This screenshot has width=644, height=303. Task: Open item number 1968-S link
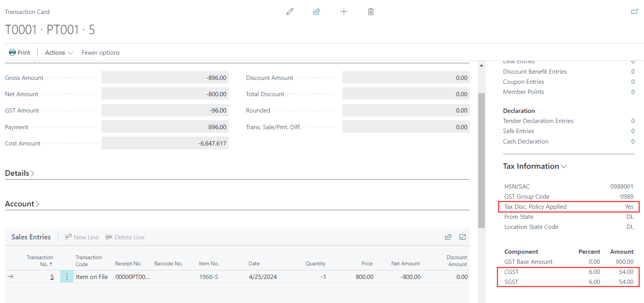(208, 277)
